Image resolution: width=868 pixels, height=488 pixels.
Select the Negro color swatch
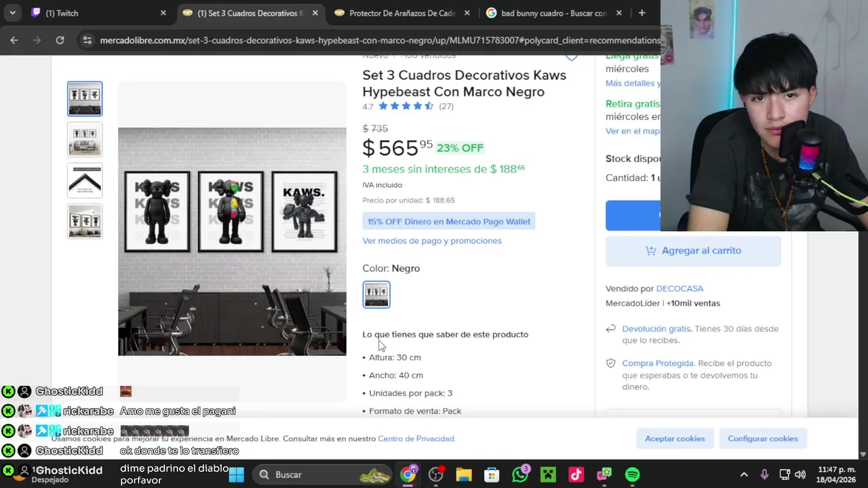pos(376,295)
